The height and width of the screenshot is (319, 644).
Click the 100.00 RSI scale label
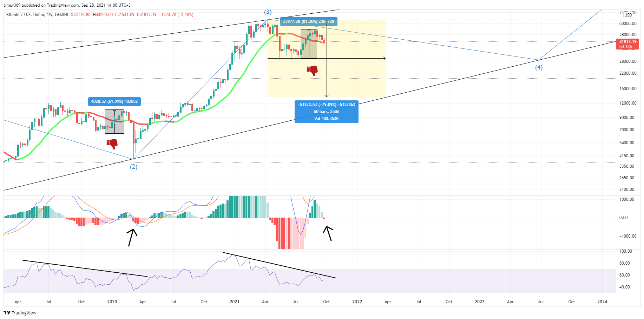coord(626,251)
